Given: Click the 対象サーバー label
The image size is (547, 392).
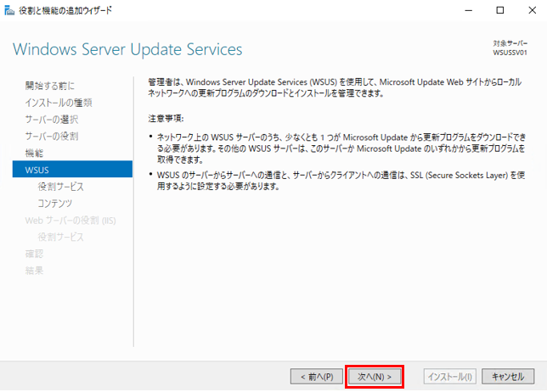Looking at the screenshot, I should (x=510, y=43).
